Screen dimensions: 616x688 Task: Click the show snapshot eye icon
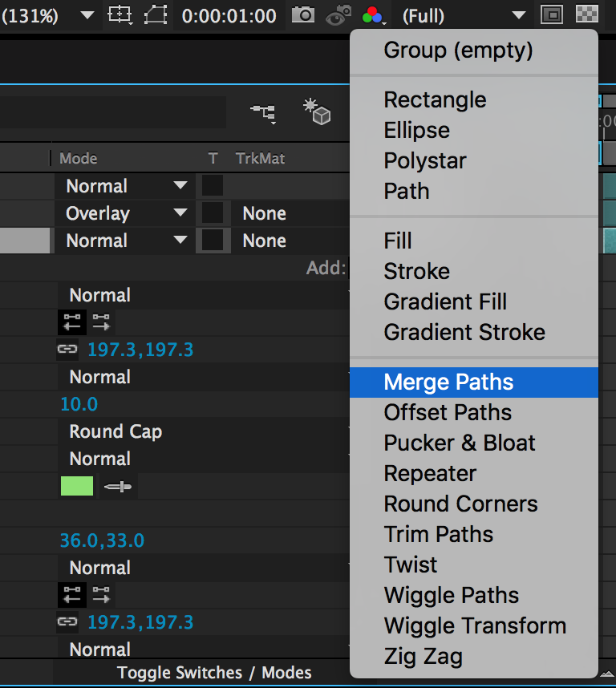point(338,15)
